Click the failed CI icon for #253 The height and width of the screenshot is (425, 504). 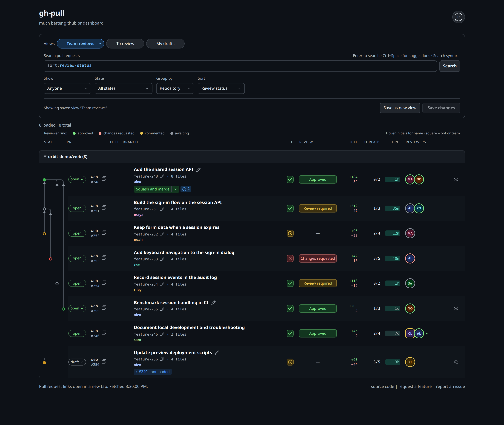(290, 258)
